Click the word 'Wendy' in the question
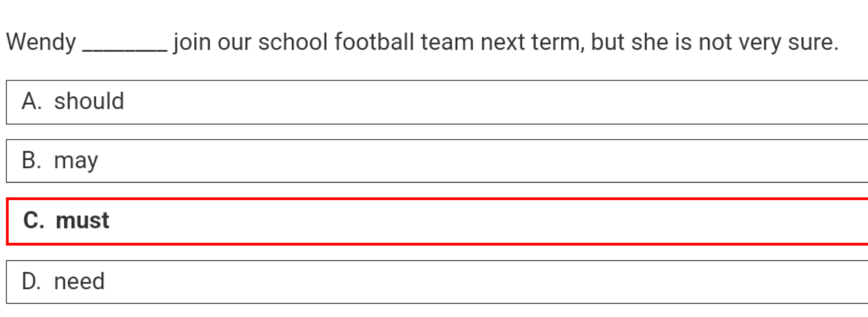 point(41,43)
